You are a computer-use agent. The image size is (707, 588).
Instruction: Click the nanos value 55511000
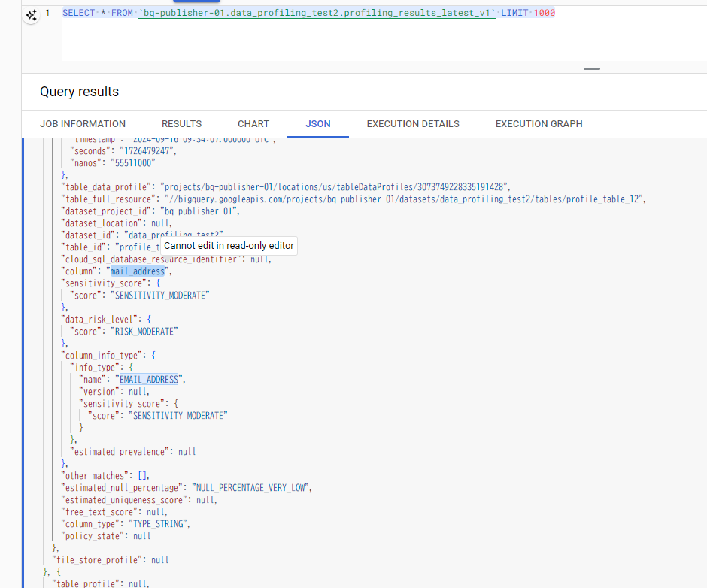pos(133,163)
